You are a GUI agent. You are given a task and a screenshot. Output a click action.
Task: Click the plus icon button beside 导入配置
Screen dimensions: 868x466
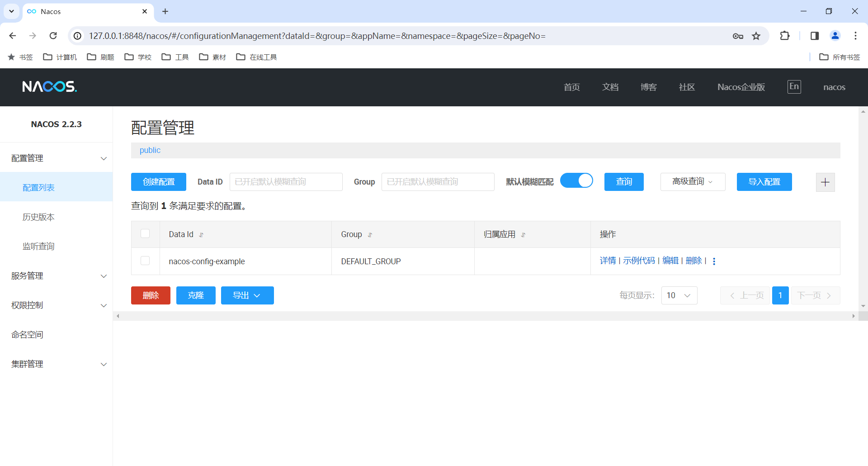(x=825, y=182)
